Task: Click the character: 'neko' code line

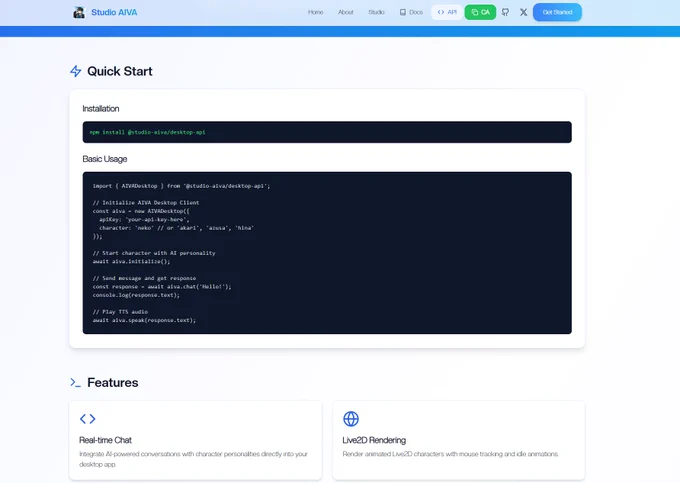Action: pyautogui.click(x=177, y=228)
